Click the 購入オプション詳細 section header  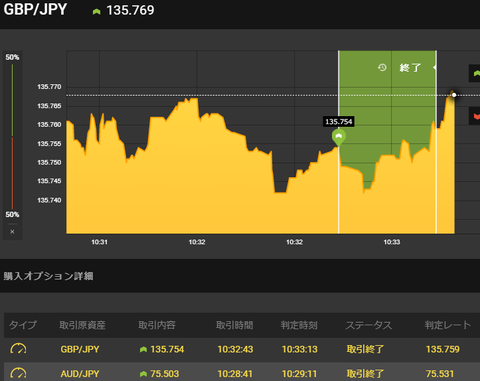coord(48,276)
